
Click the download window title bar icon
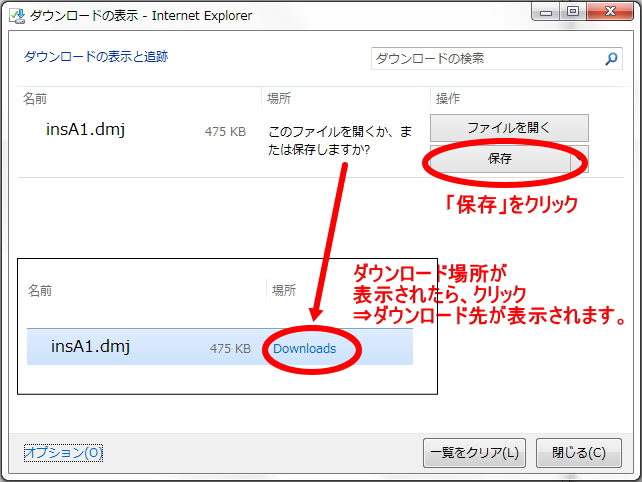(16, 15)
